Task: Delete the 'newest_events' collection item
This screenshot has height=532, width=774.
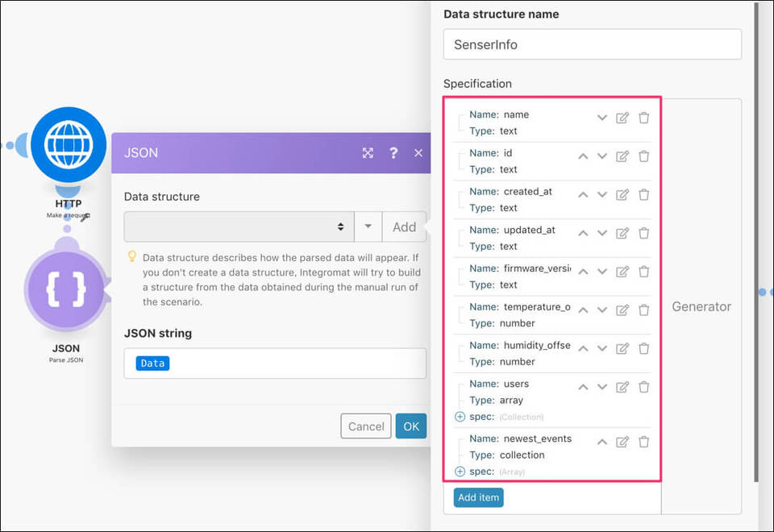Action: click(x=643, y=442)
